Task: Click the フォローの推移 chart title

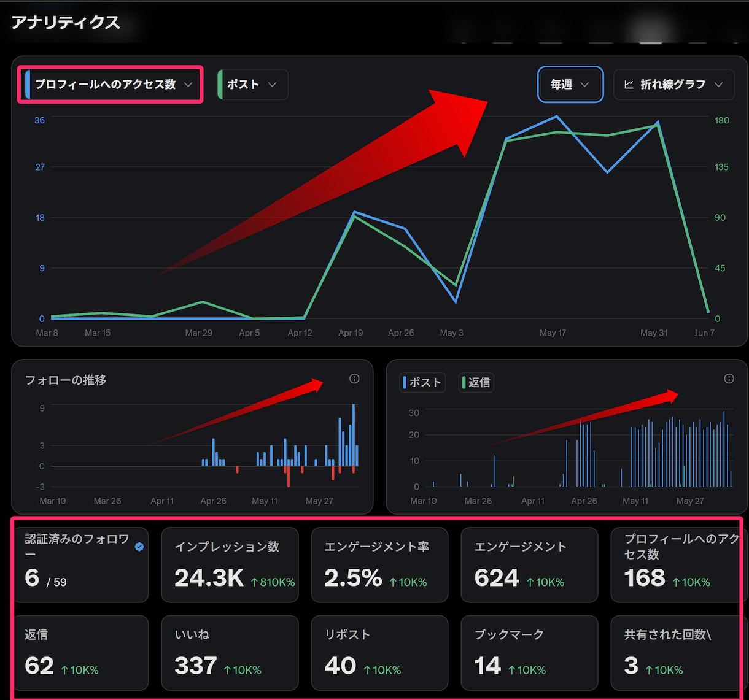Action: pyautogui.click(x=66, y=380)
